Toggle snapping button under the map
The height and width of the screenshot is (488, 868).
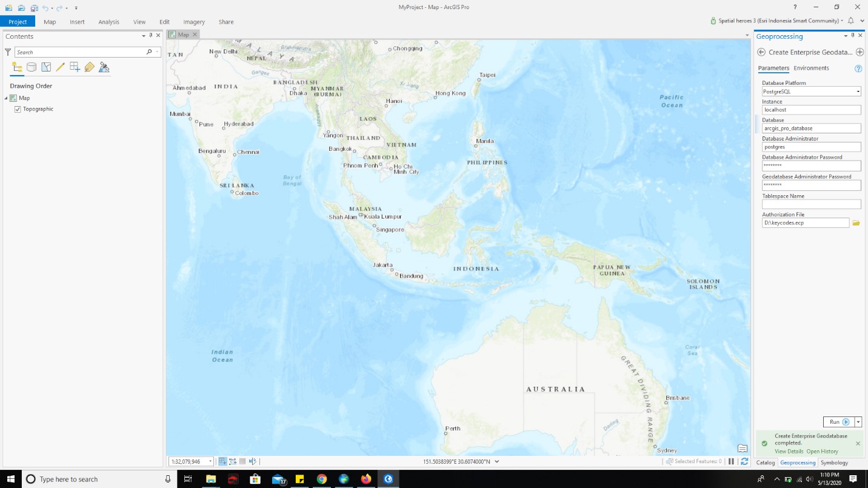pyautogui.click(x=222, y=461)
